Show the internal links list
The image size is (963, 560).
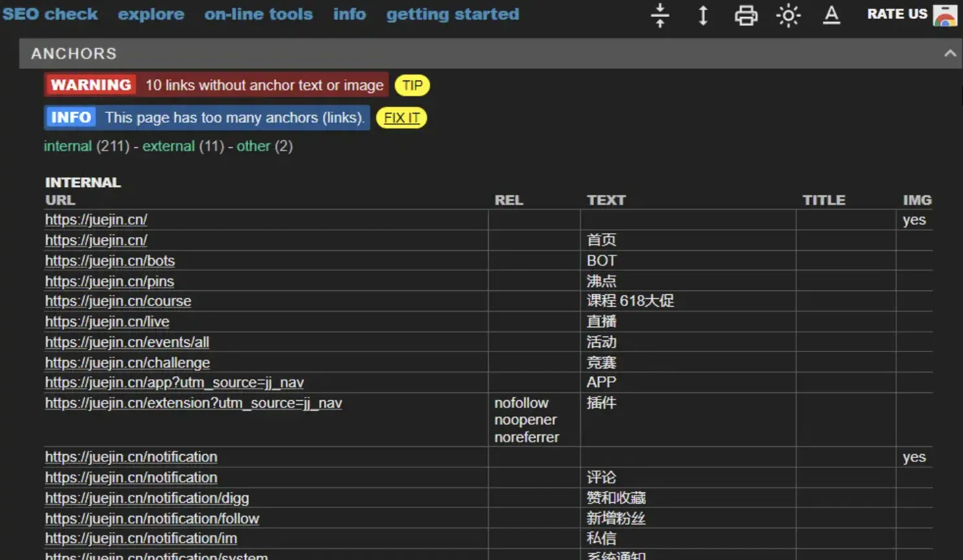68,146
